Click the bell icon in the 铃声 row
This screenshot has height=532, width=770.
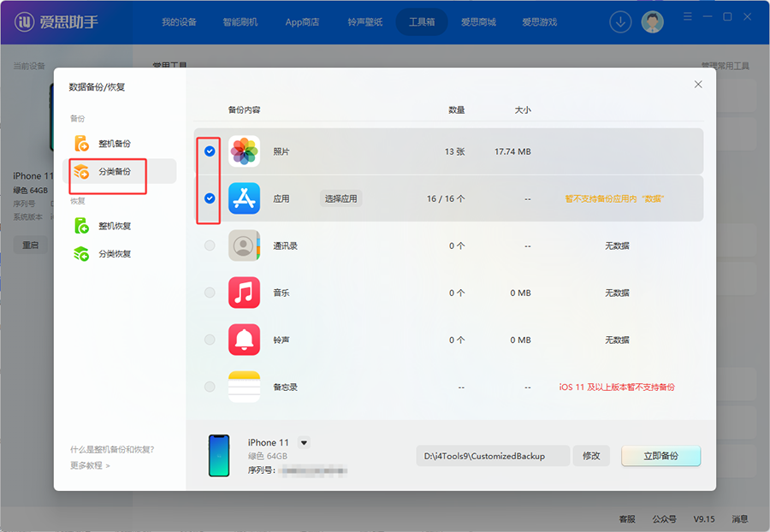(x=244, y=340)
